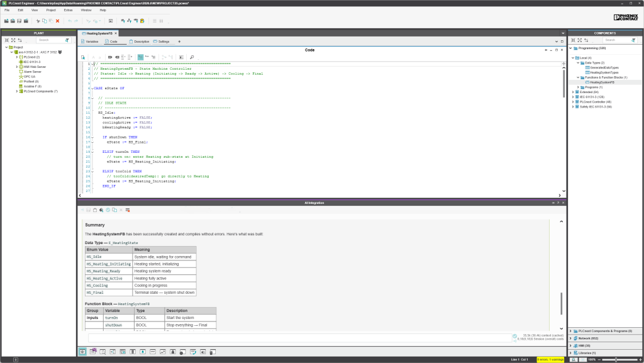The width and height of the screenshot is (644, 363).
Task: Click the highlighted first icon in bottom toolbar
Action: pos(82,352)
